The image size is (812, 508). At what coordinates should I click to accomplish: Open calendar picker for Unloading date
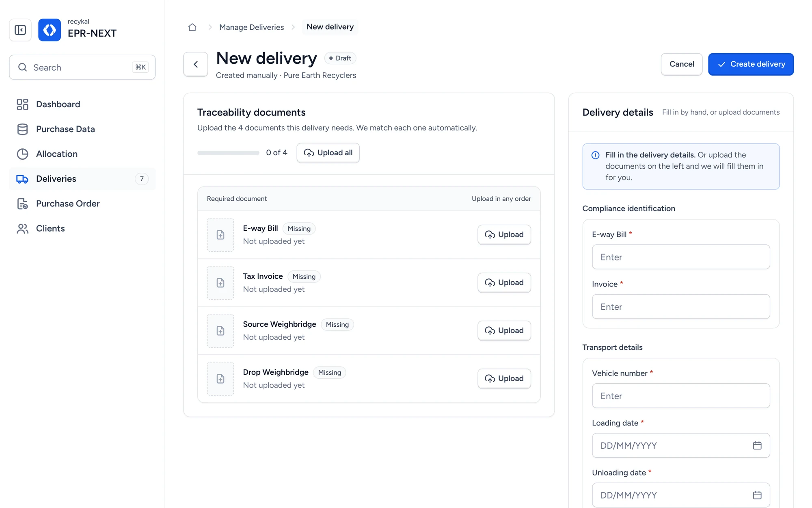click(757, 495)
